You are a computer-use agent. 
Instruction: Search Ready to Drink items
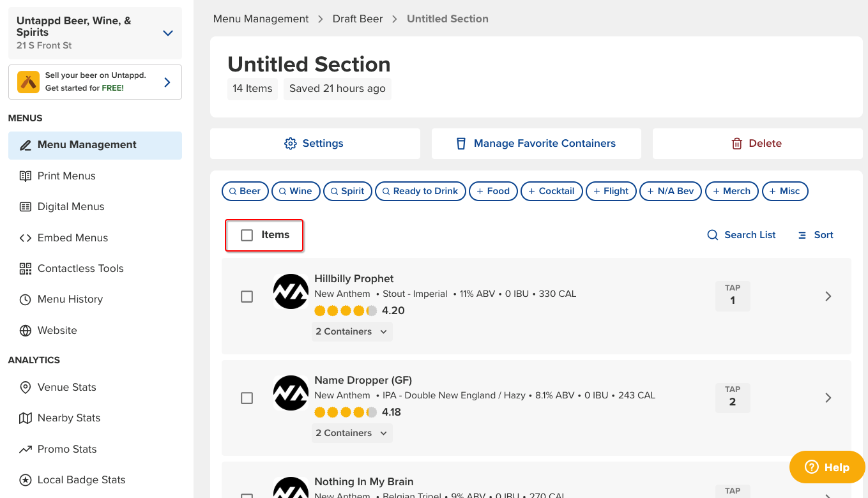click(x=421, y=191)
